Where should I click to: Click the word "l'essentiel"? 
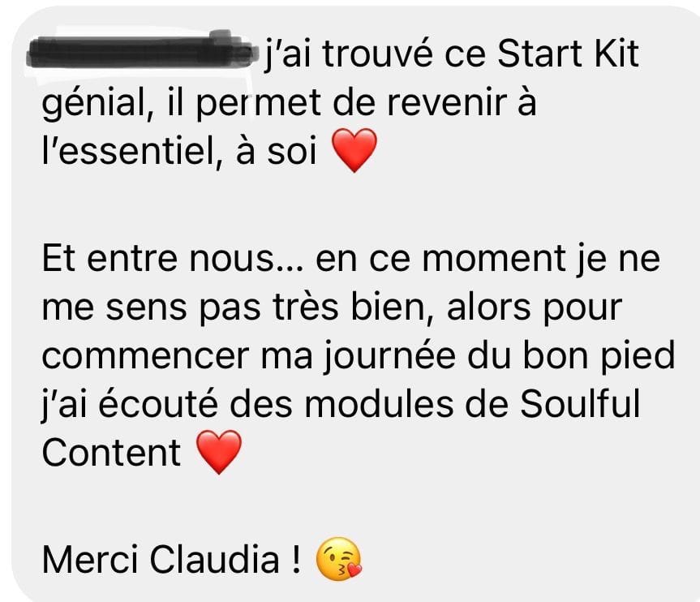click(131, 150)
